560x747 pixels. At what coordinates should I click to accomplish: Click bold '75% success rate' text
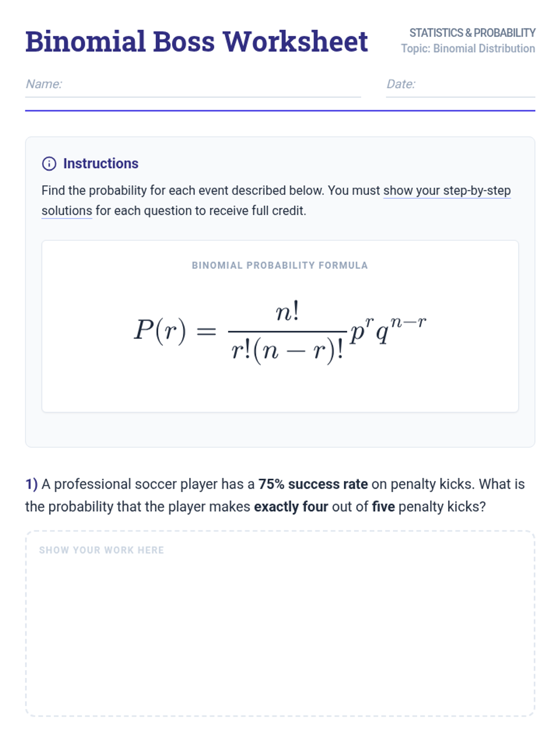(x=313, y=484)
